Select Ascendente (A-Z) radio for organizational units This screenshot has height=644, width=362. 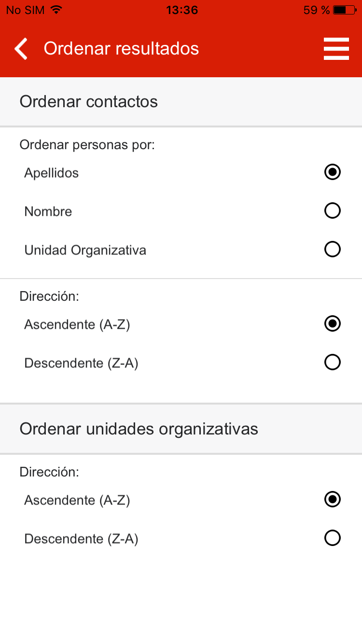coord(333,499)
